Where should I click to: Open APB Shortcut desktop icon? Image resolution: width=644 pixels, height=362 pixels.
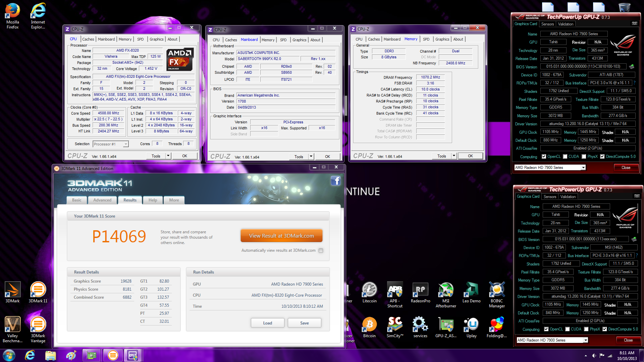click(x=395, y=294)
